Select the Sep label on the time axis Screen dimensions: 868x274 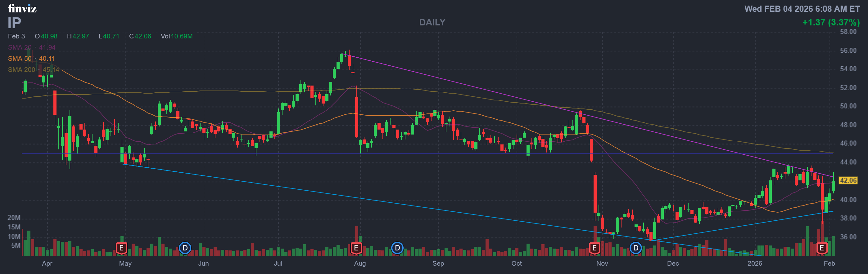point(438,263)
